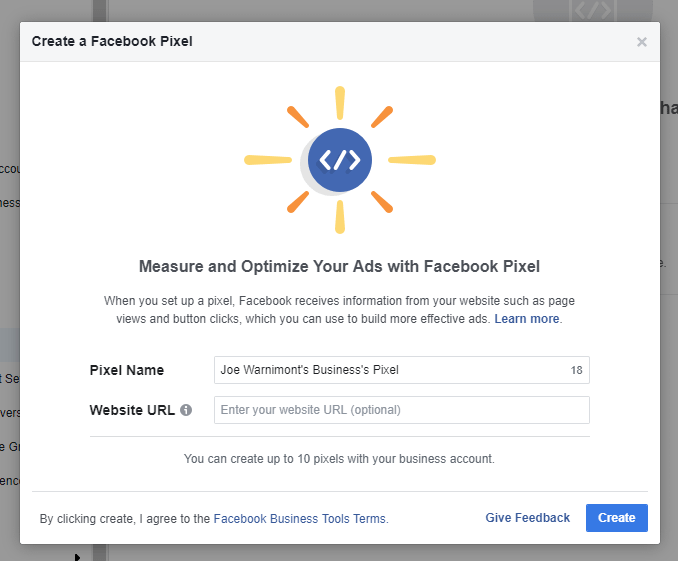This screenshot has width=678, height=561.
Task: Click the Measure and Optimize Your Ads heading
Action: [339, 266]
